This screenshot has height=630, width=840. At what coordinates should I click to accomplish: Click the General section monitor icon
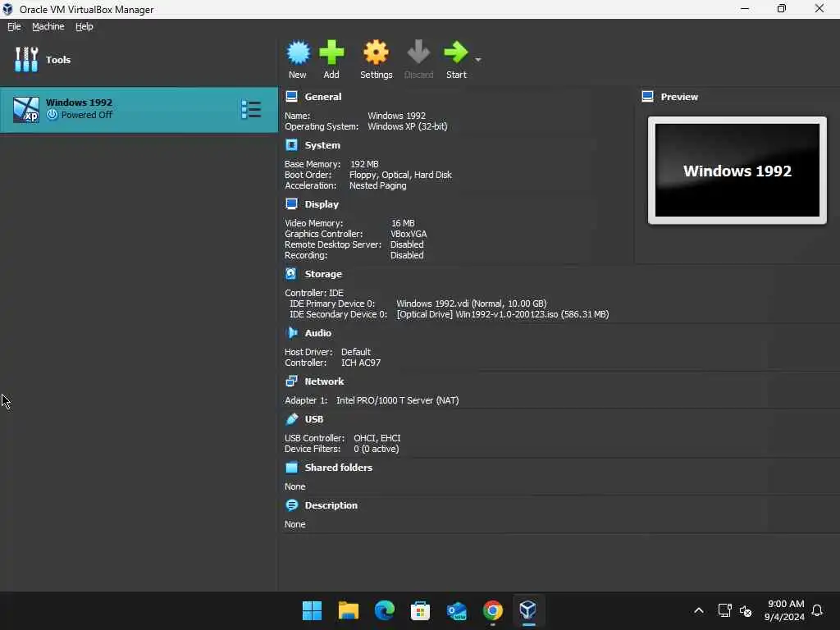click(291, 97)
